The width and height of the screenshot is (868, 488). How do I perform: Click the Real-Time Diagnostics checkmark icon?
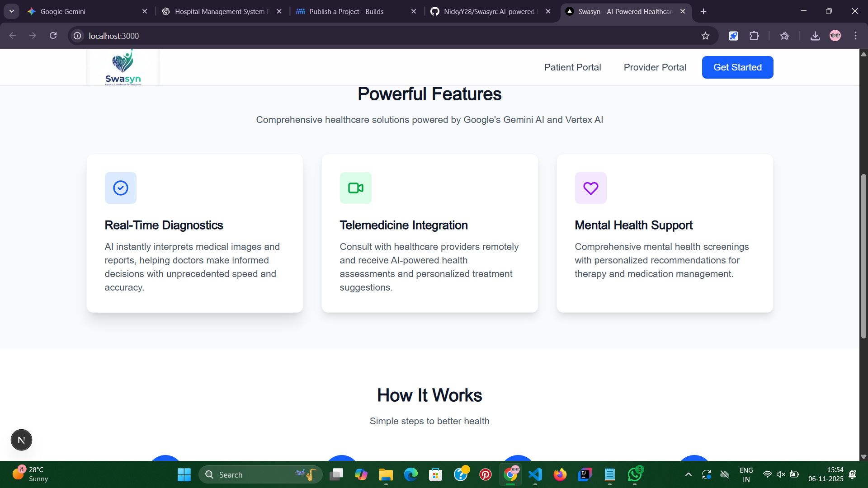point(121,188)
